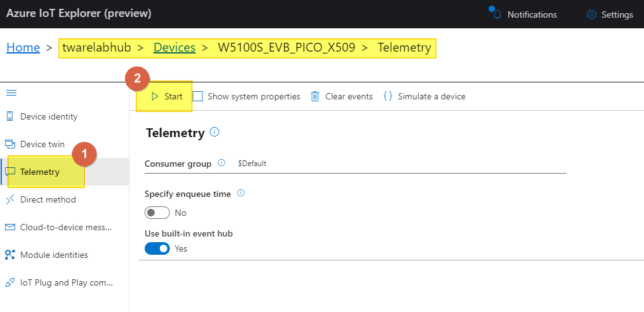Click the green Start play triangle icon
This screenshot has height=312, width=644.
click(155, 96)
